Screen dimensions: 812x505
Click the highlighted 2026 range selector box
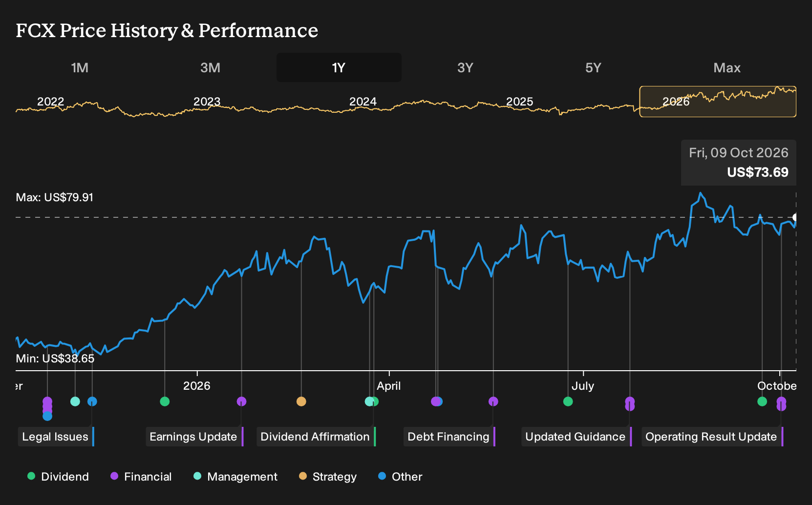pyautogui.click(x=718, y=102)
